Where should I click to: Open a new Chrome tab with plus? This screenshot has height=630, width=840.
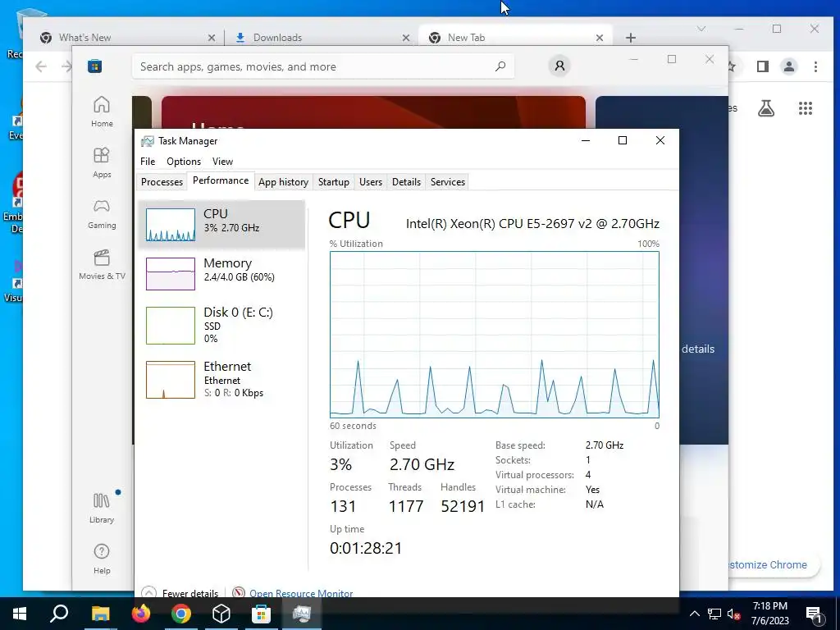[x=631, y=38]
